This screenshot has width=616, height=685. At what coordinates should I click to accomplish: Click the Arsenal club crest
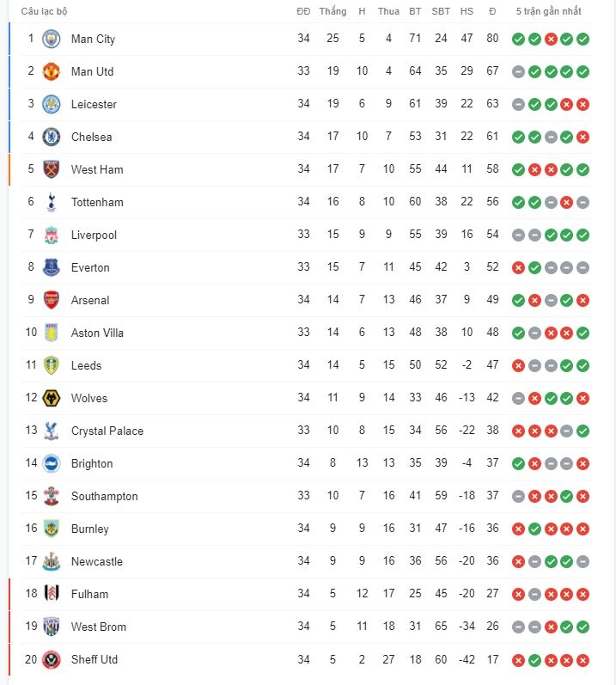(51, 300)
